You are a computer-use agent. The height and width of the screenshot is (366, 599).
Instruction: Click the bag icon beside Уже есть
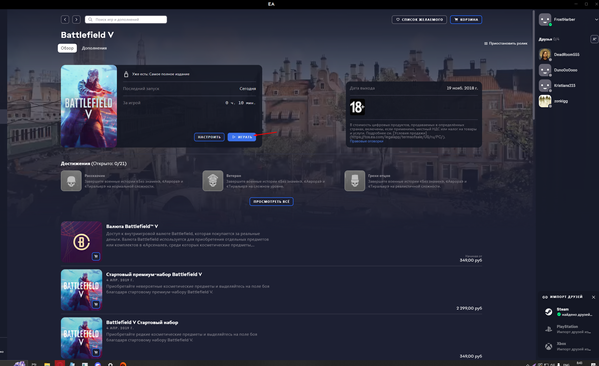click(x=126, y=74)
